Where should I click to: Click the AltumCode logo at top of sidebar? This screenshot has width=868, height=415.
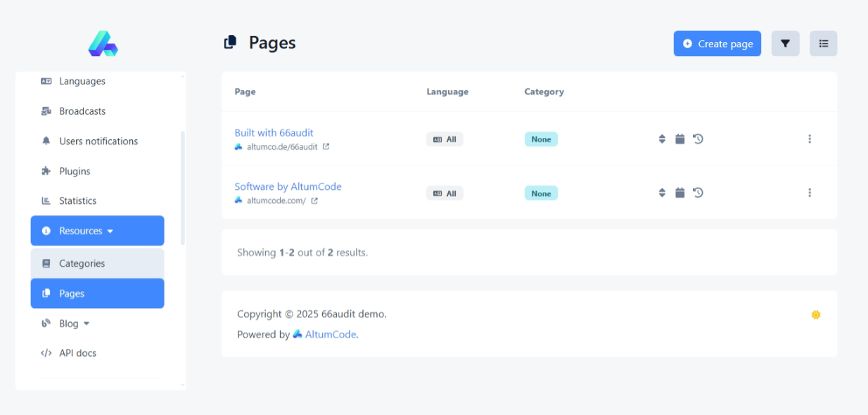(103, 44)
